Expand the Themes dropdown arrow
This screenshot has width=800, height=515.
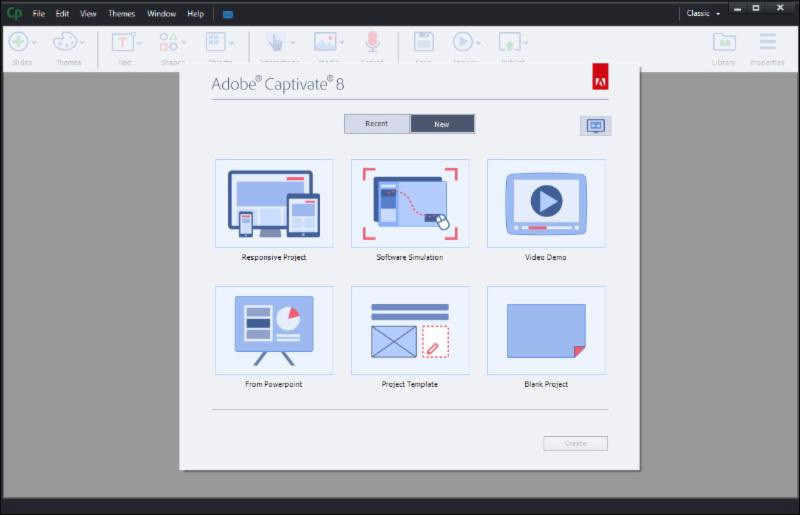(82, 43)
